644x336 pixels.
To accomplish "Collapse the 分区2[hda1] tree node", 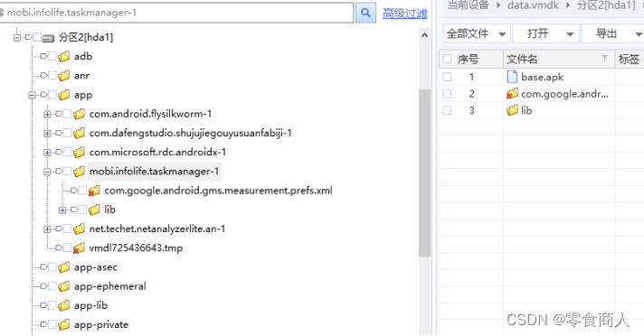I will point(17,38).
